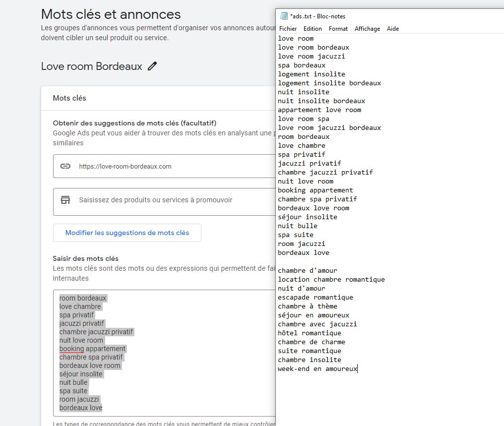
Task: Open the Format menu in Notepad
Action: point(338,29)
